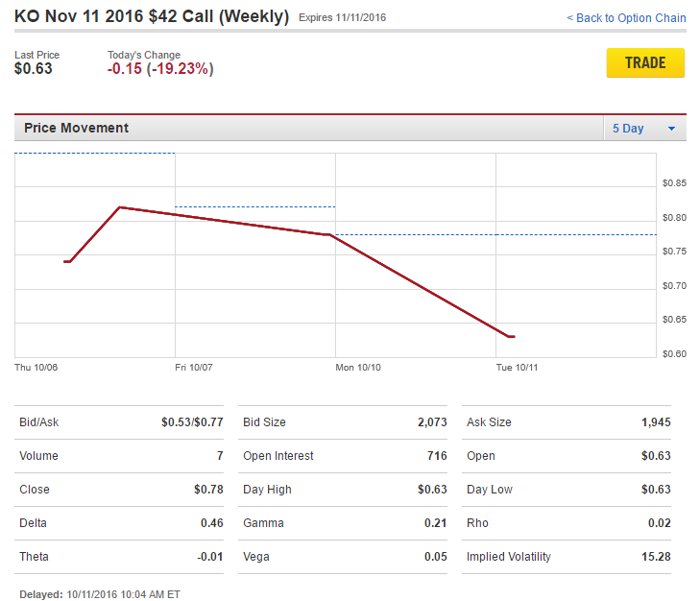The height and width of the screenshot is (601, 700).
Task: Click the Open row value $0.63
Action: tap(656, 456)
